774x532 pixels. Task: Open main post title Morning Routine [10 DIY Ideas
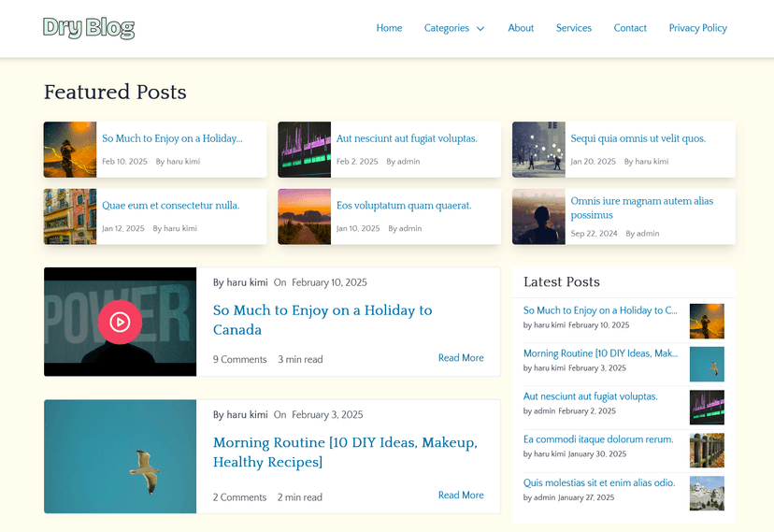point(345,452)
